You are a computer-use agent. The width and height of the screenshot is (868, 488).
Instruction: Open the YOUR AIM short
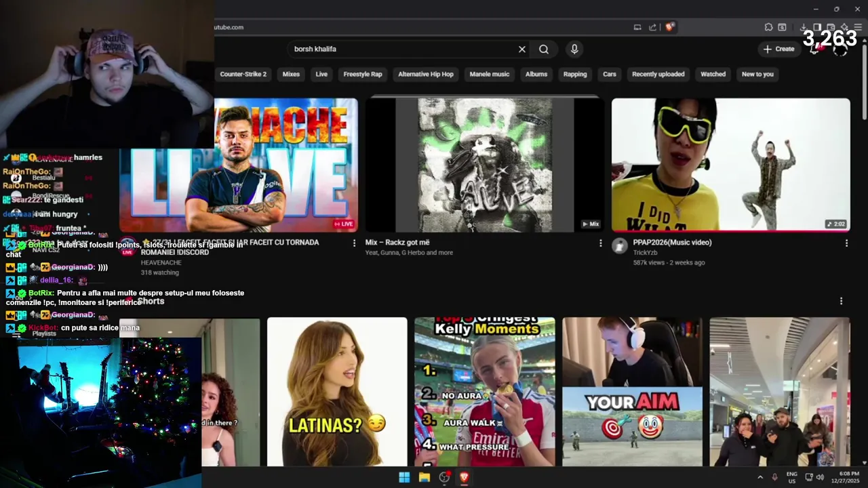632,392
